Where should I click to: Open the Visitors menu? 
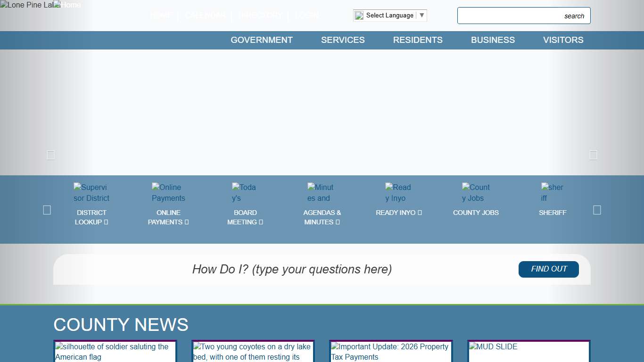coord(563,40)
